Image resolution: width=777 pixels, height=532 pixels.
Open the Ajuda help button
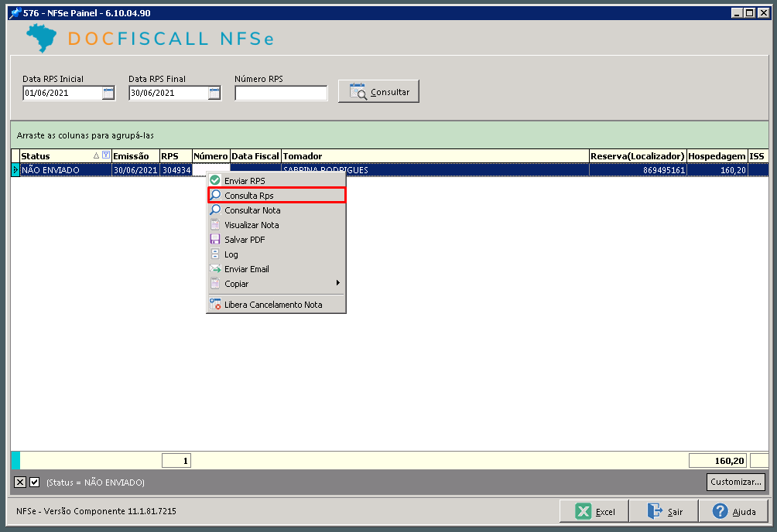[734, 511]
